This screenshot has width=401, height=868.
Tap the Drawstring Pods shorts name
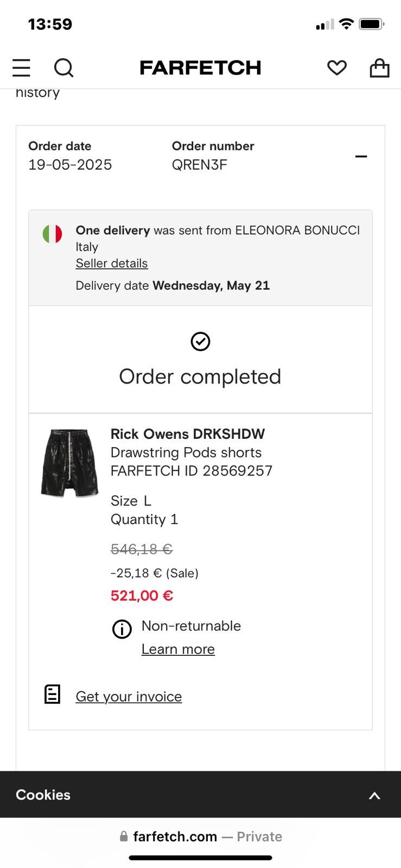[186, 452]
